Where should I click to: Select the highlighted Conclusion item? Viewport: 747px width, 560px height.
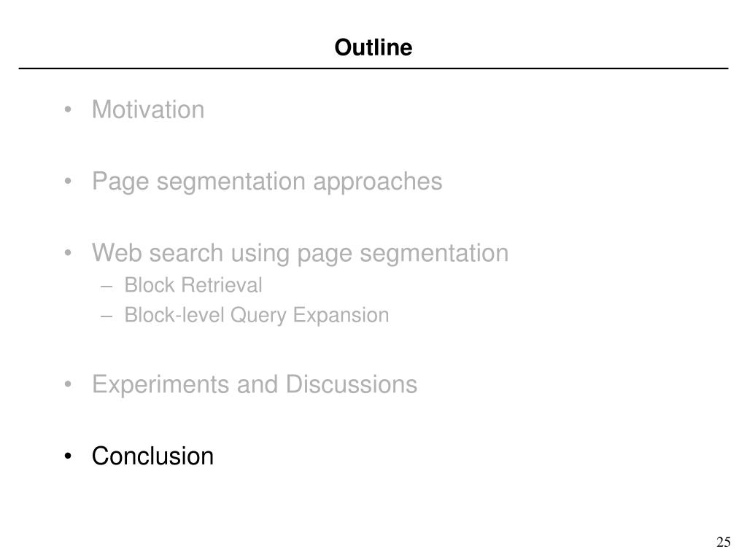pyautogui.click(x=152, y=456)
